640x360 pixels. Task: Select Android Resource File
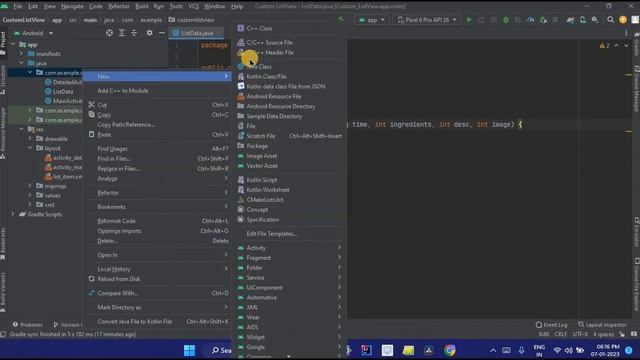tap(289, 96)
